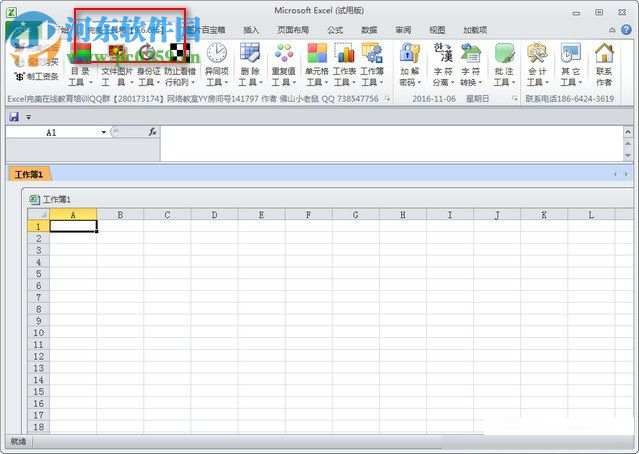Viewport: 639px width, 454px height.
Task: Open the dialog launcher beside QQ 738547756
Action: (x=388, y=99)
